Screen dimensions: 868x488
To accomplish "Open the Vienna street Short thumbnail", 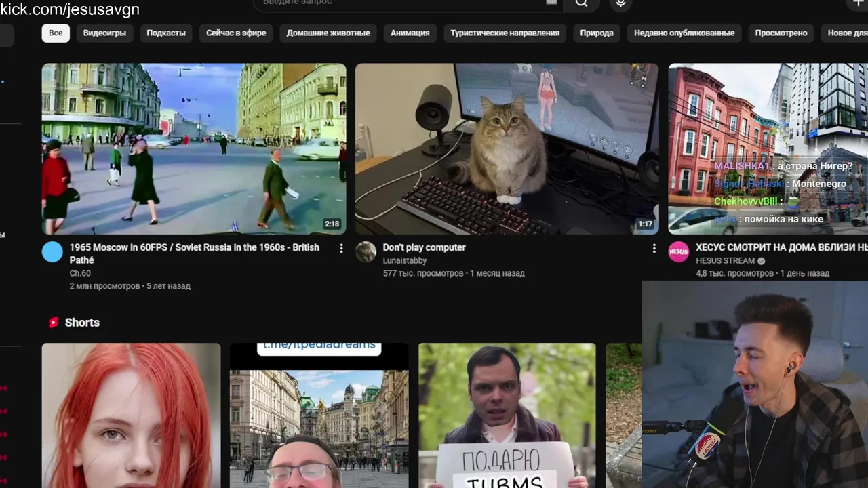I will [x=319, y=415].
